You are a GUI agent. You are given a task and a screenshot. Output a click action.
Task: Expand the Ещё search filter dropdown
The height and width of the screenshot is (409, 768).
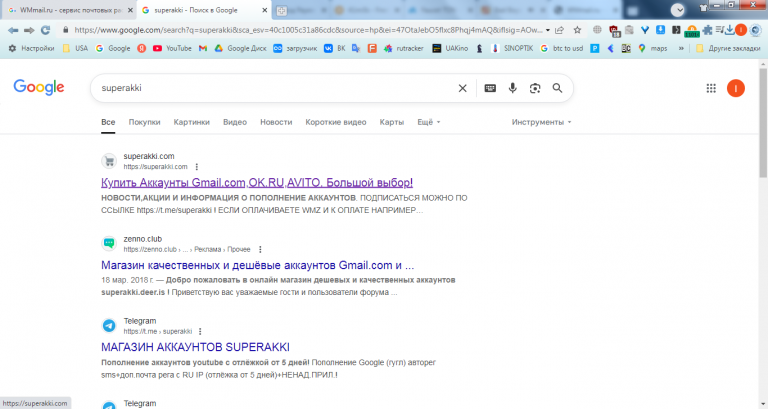coord(429,122)
